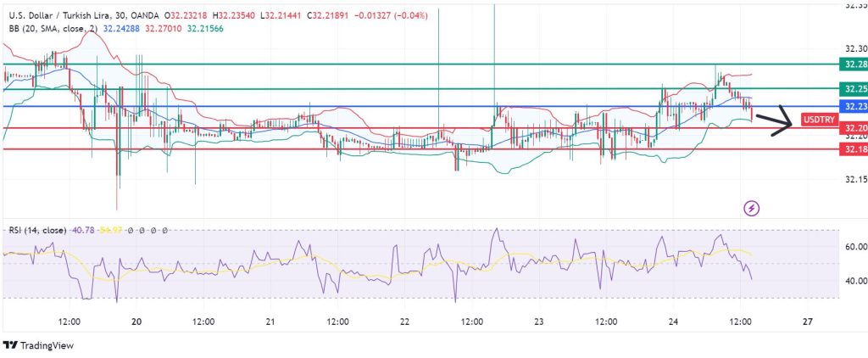868x358 pixels.
Task: Click the red 32.18 price label
Action: point(854,149)
